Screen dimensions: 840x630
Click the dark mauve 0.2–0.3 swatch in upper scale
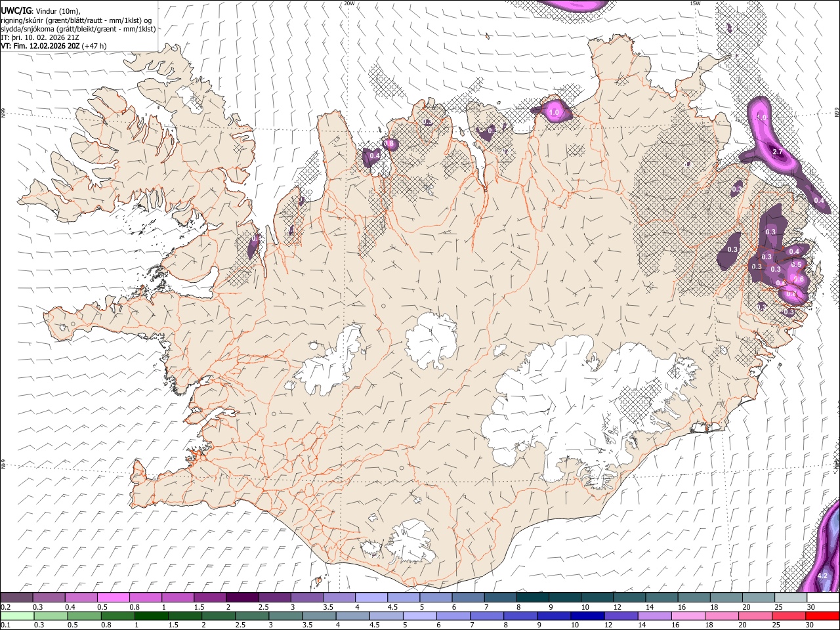(x=16, y=598)
